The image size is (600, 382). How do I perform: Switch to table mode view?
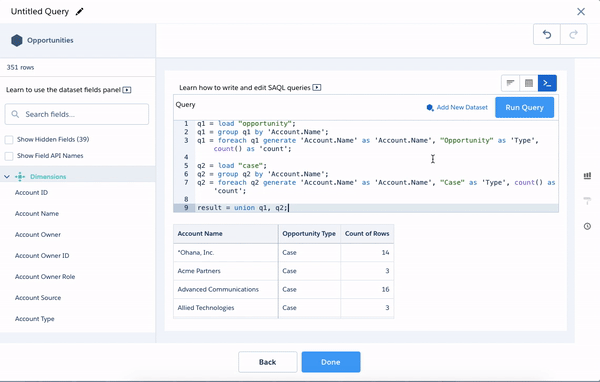529,83
